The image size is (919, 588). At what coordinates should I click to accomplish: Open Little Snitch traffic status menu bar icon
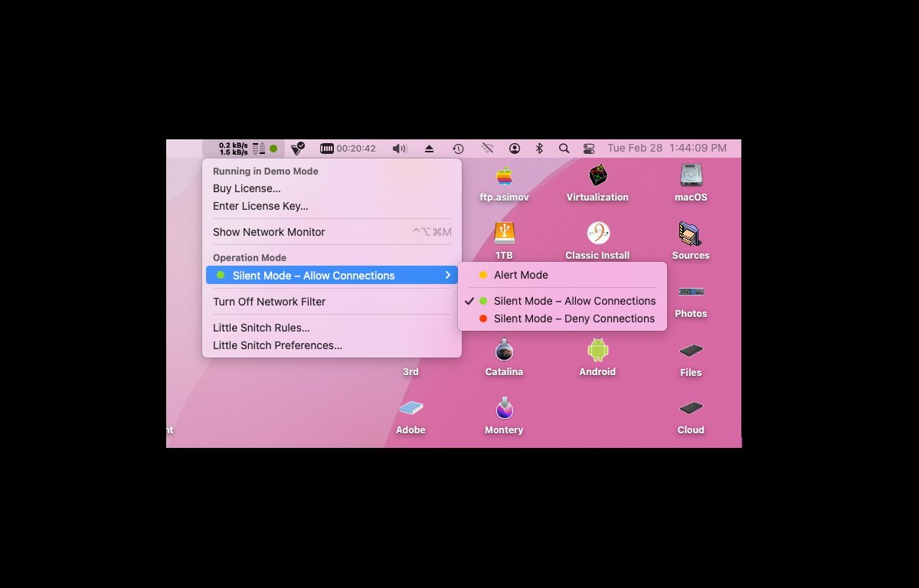244,149
